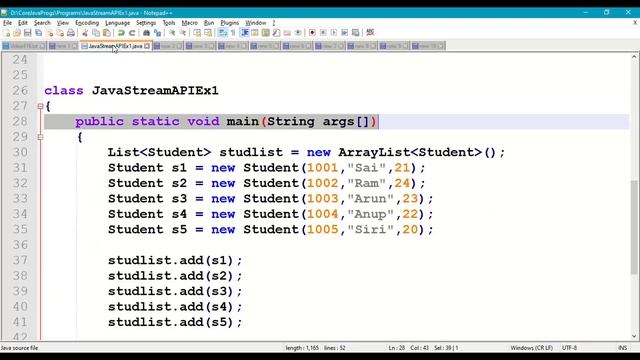Open the Edit menu
The image size is (640, 360).
(x=23, y=23)
